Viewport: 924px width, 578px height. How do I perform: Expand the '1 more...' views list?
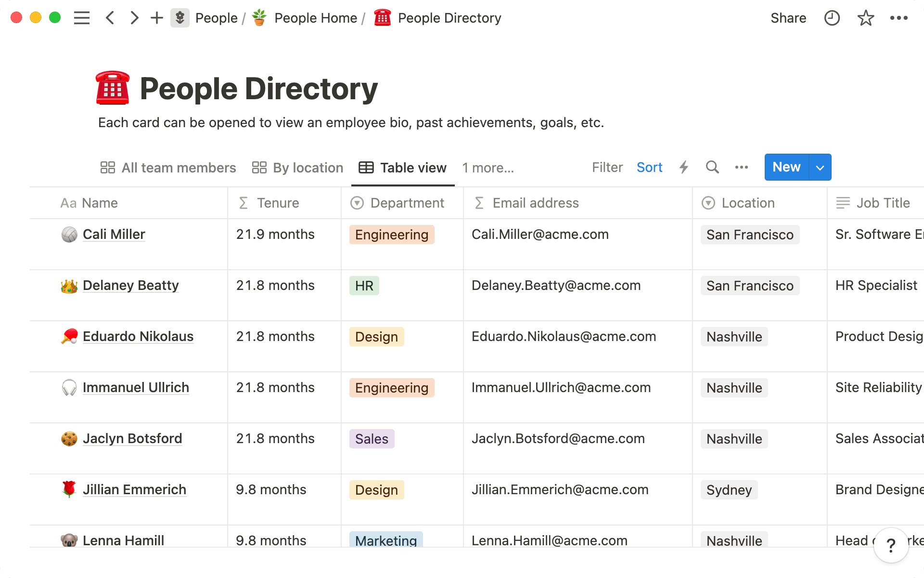coord(488,168)
